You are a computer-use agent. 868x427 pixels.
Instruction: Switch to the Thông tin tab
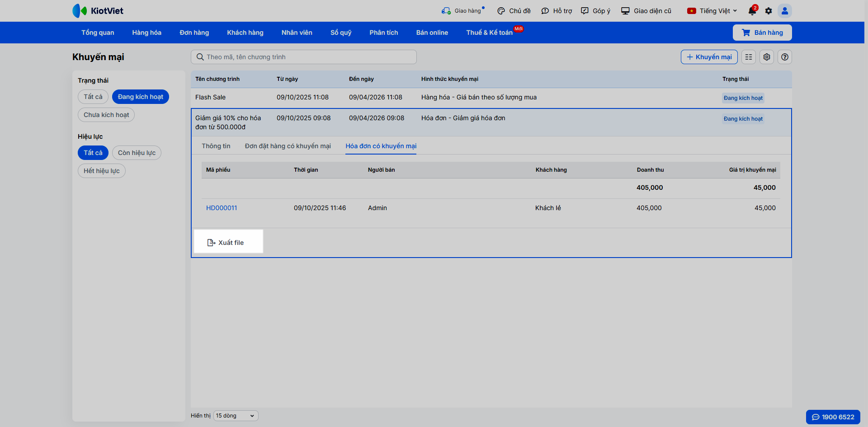216,146
